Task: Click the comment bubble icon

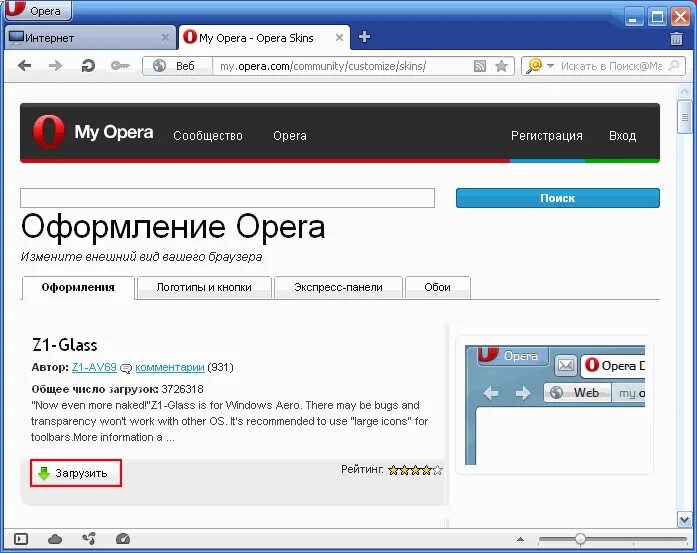Action: tap(126, 369)
